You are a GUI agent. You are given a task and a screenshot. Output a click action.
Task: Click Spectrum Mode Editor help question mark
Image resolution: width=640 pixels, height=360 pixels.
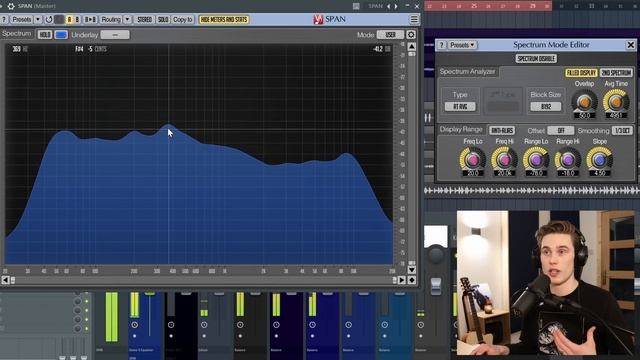pyautogui.click(x=441, y=45)
